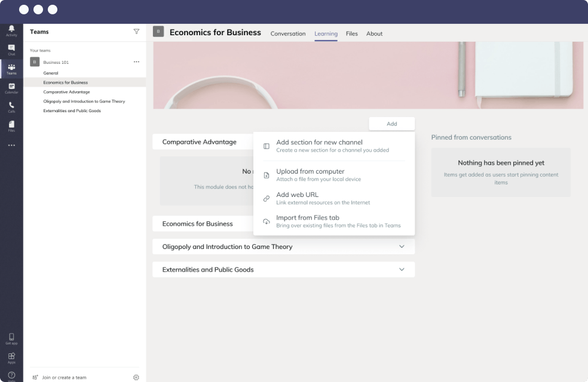The width and height of the screenshot is (588, 382).
Task: Open the Help question mark icon
Action: click(11, 376)
